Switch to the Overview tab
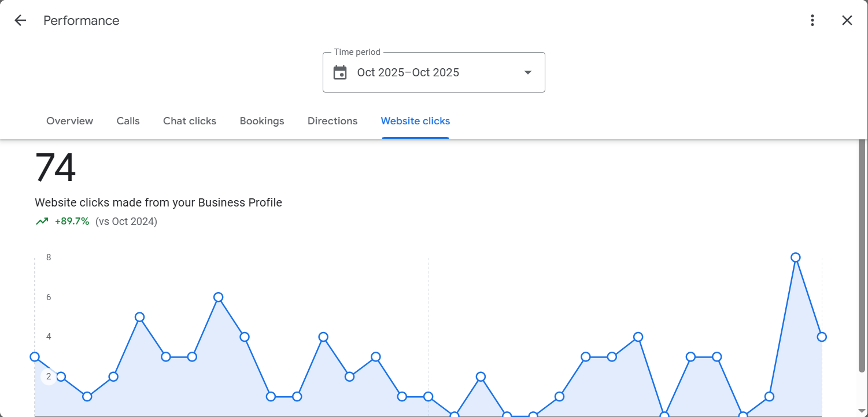This screenshot has width=868, height=417. 69,121
